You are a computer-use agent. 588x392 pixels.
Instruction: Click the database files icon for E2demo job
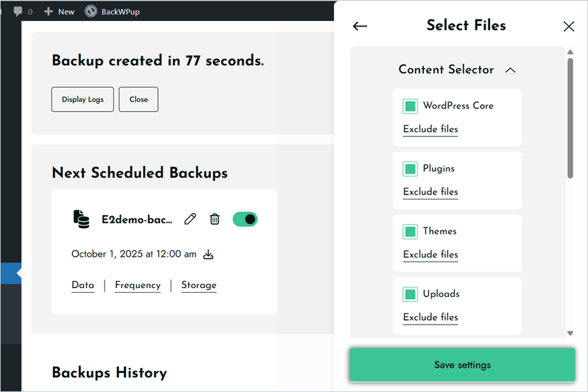[81, 220]
